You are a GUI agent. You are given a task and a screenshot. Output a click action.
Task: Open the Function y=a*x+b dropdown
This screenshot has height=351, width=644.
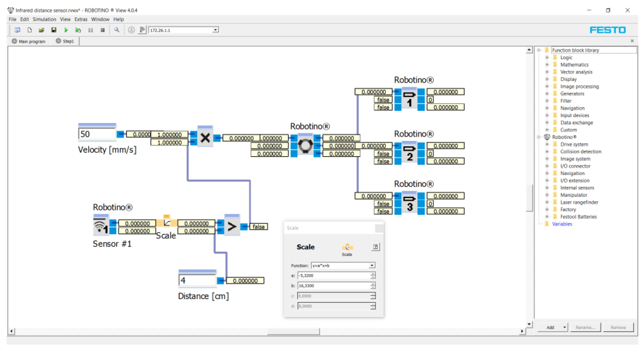click(372, 265)
